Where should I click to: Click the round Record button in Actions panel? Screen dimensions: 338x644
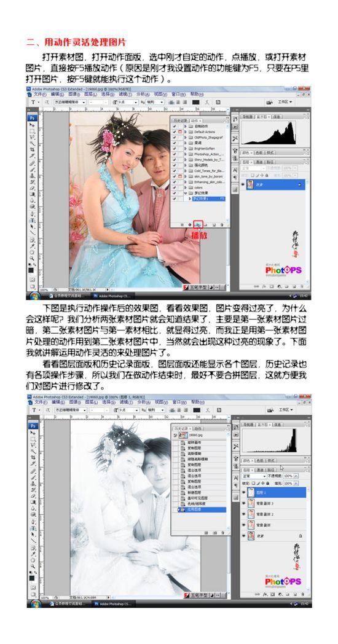coord(189,225)
